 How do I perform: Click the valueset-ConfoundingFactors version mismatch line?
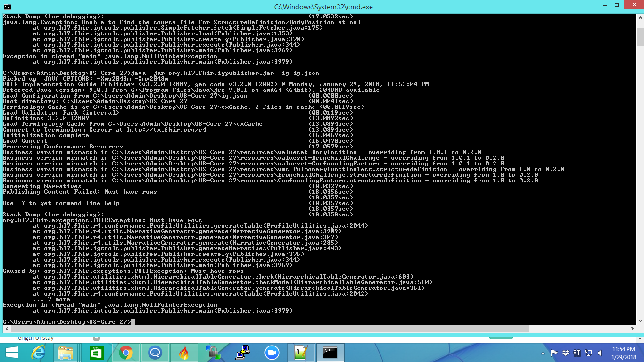click(x=253, y=164)
